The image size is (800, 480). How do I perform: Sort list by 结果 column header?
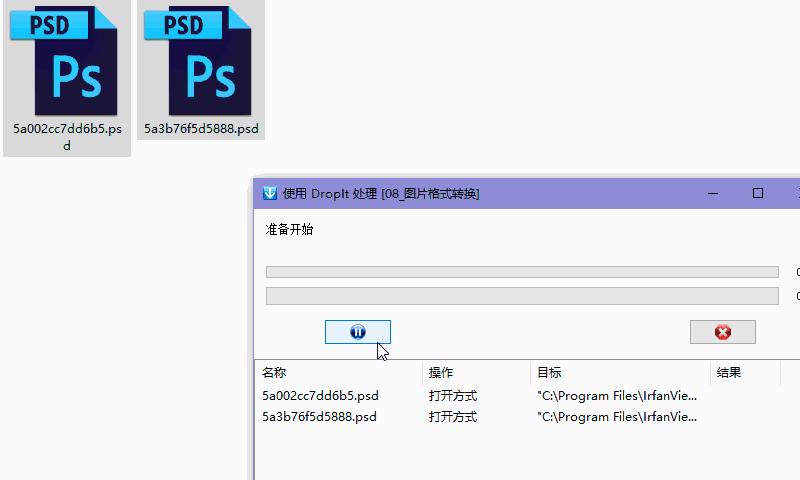pyautogui.click(x=745, y=372)
